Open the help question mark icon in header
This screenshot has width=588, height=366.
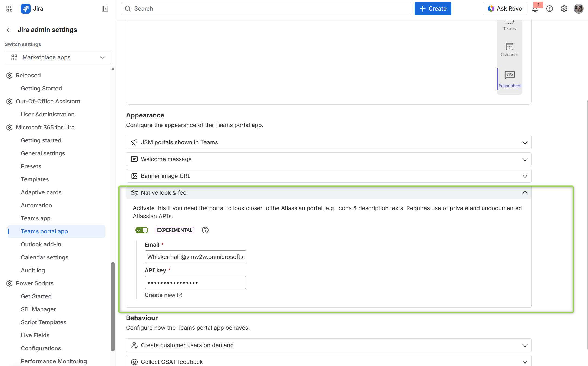tap(549, 9)
